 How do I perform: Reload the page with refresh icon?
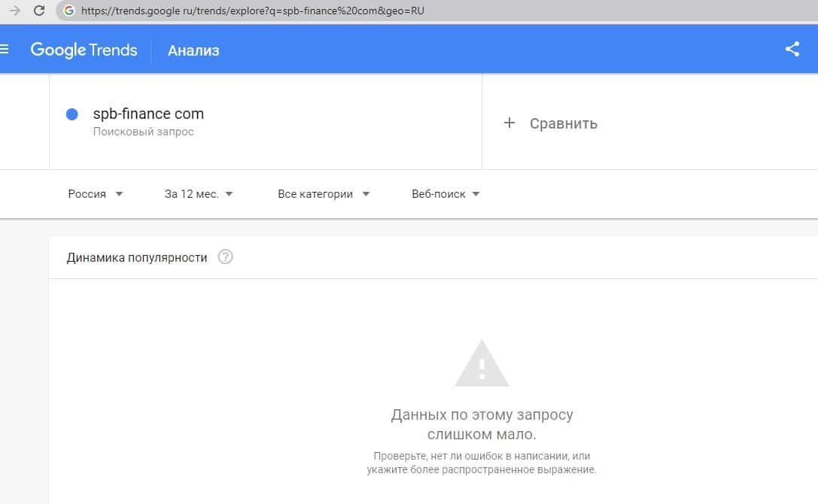click(x=40, y=11)
